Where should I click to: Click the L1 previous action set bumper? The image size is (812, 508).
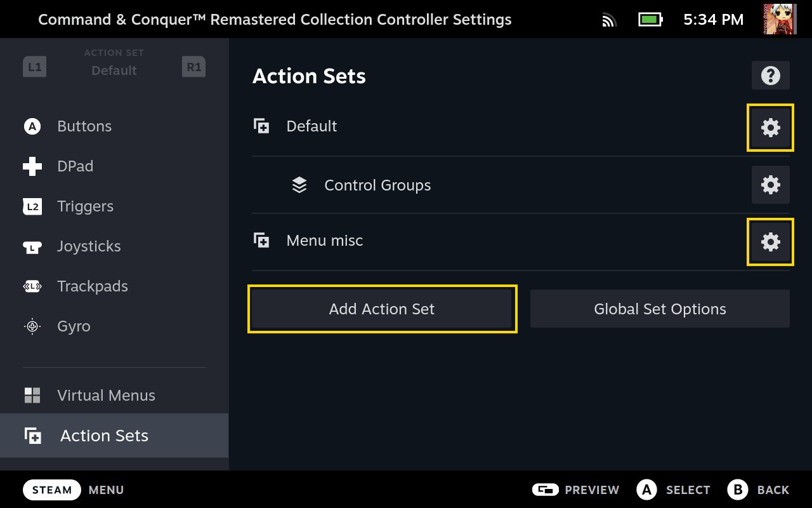pos(34,67)
